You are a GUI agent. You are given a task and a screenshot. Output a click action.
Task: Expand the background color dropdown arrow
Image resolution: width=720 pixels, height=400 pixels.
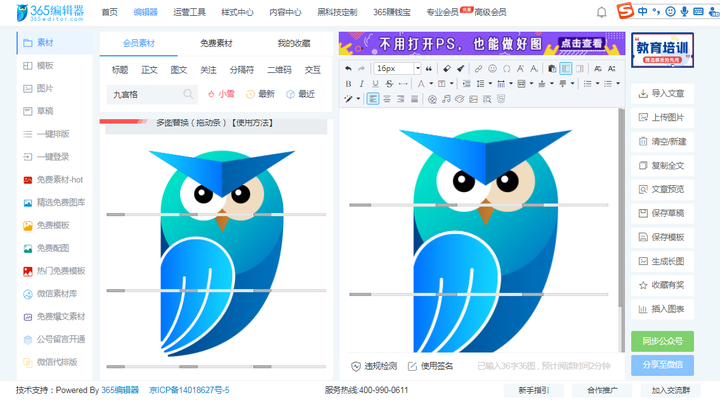click(451, 84)
